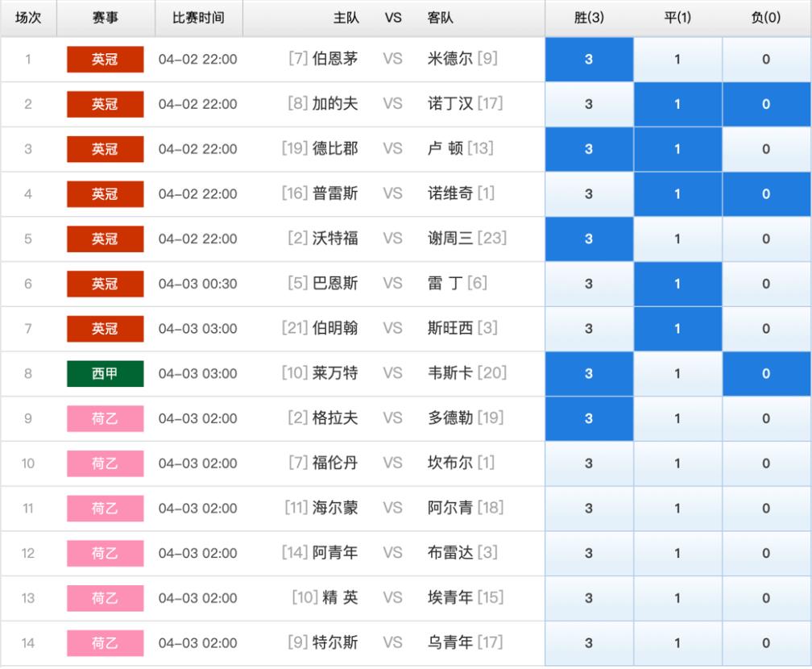
Task: Select loss (0) for 巴恩斯 vs 雷丁
Action: pos(766,284)
